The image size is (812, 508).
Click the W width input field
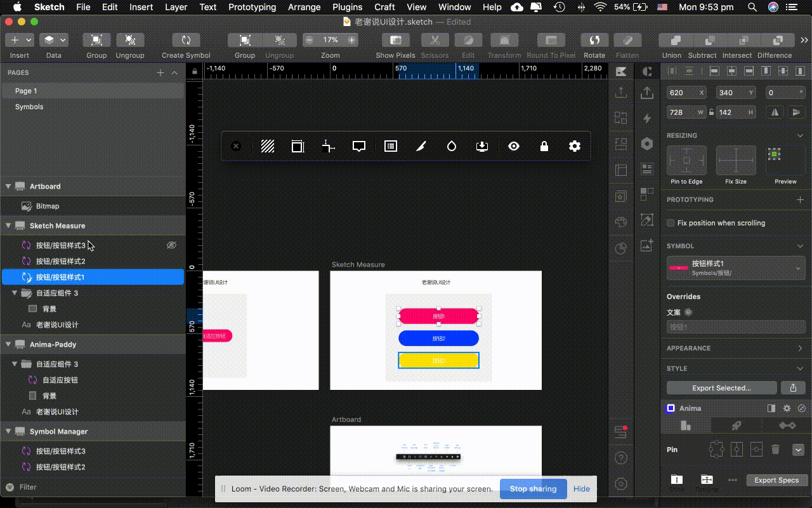tap(687, 112)
